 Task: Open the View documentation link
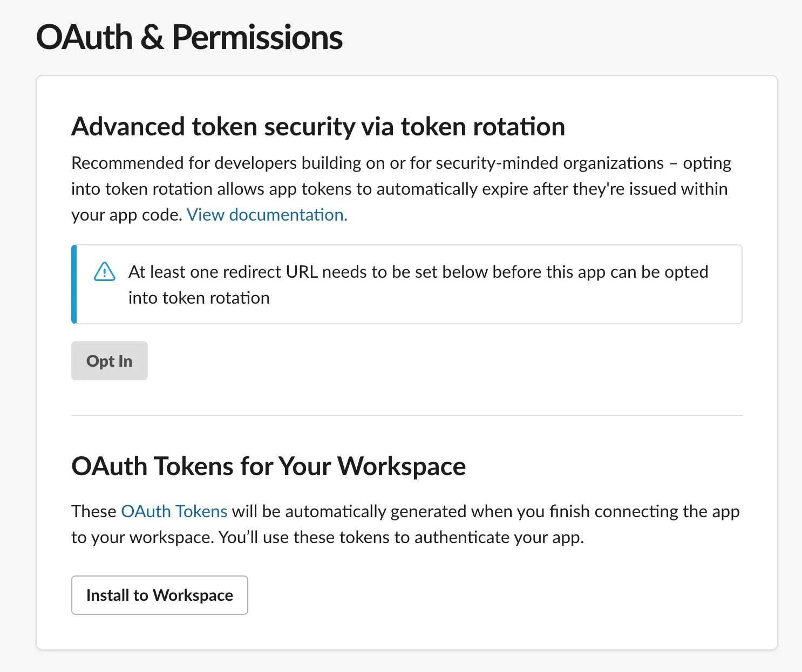267,215
